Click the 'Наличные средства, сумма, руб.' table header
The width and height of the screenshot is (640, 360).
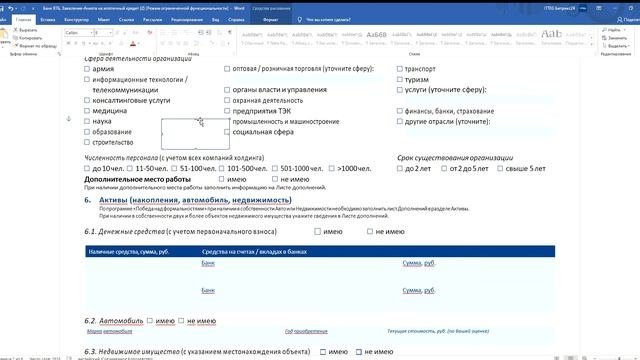coord(129,252)
